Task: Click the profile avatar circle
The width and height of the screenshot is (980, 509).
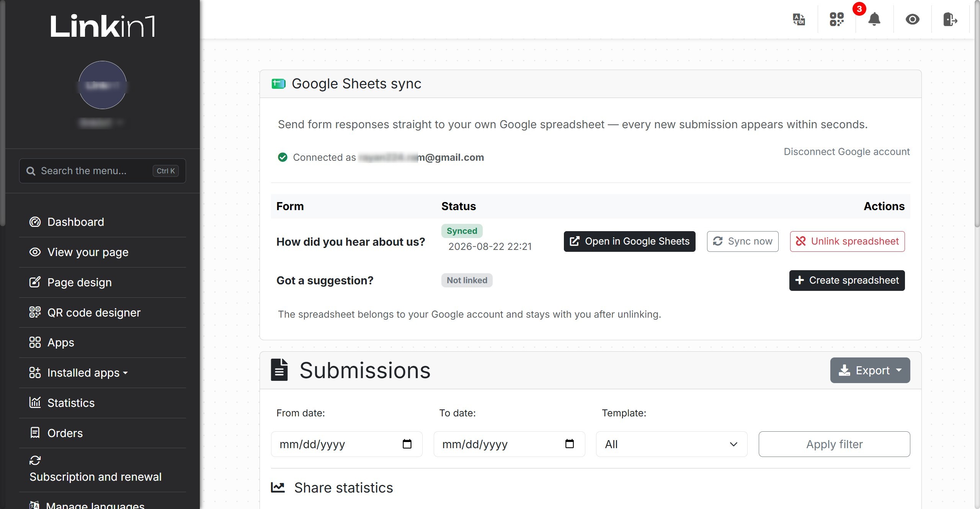Action: click(x=103, y=85)
